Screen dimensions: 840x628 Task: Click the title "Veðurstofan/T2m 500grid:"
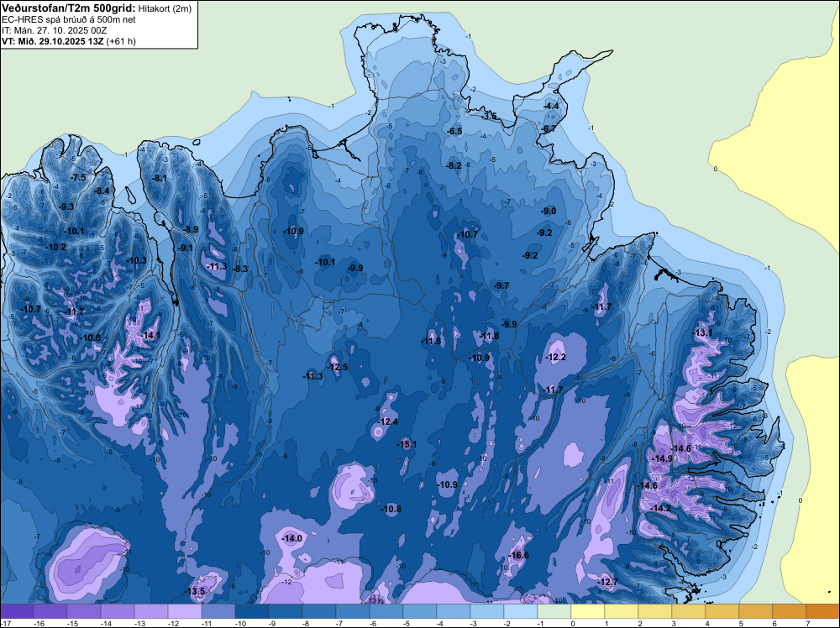coord(69,8)
